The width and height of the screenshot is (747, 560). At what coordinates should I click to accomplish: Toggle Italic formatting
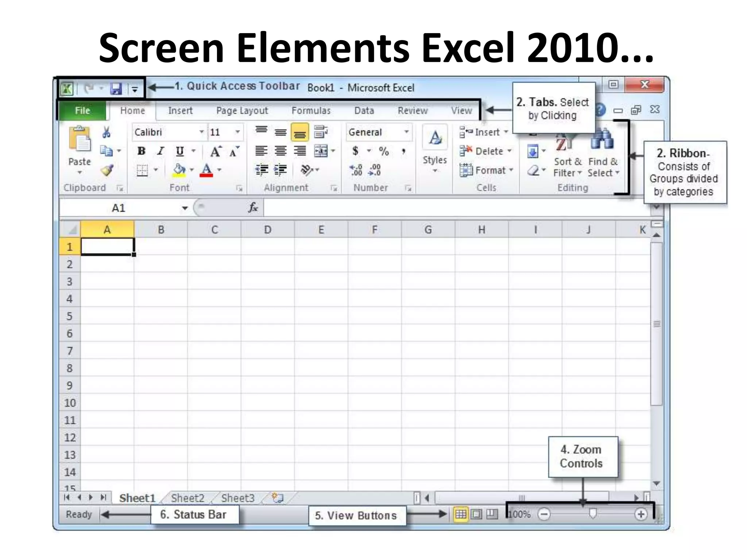point(160,151)
